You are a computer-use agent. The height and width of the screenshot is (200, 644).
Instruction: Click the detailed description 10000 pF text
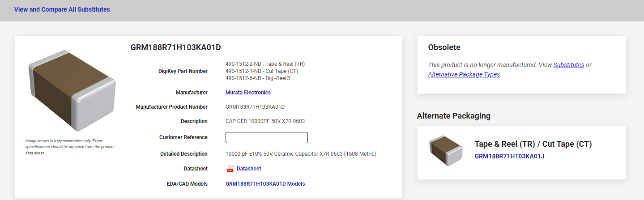(301, 154)
